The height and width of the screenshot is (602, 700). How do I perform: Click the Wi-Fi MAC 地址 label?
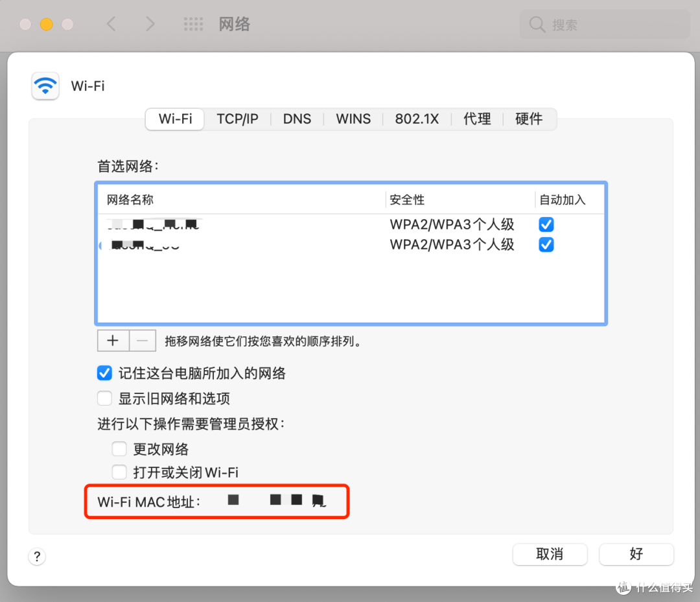click(x=148, y=502)
